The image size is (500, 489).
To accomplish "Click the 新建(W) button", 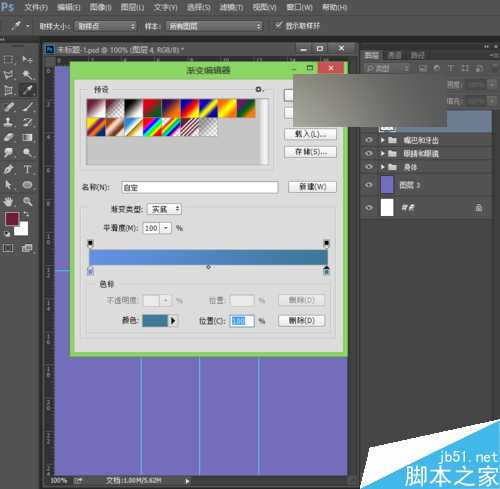I will pyautogui.click(x=312, y=187).
